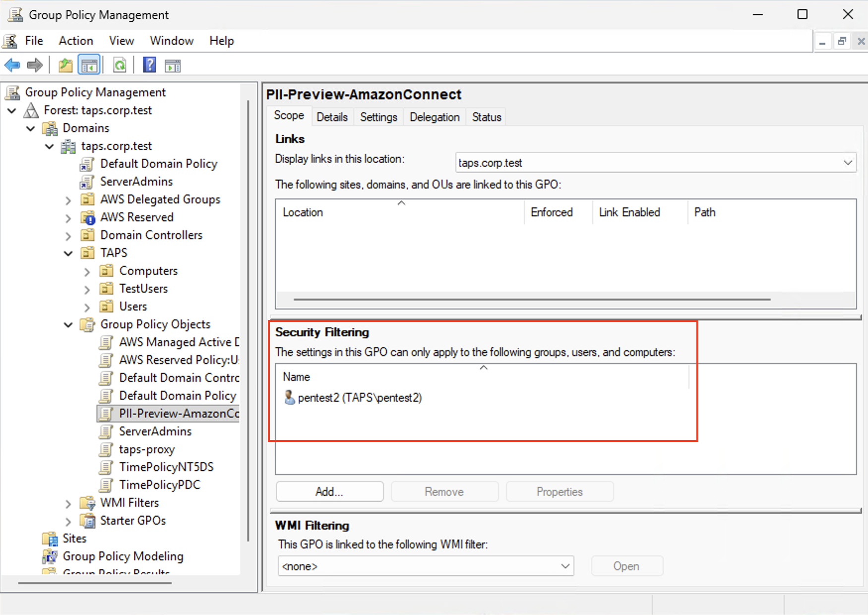The height and width of the screenshot is (615, 868).
Task: Expand the Computers OU under TAPS
Action: (x=87, y=271)
